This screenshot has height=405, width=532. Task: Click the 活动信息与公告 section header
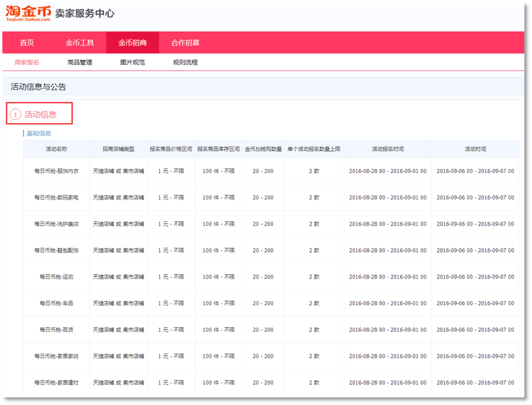[37, 86]
